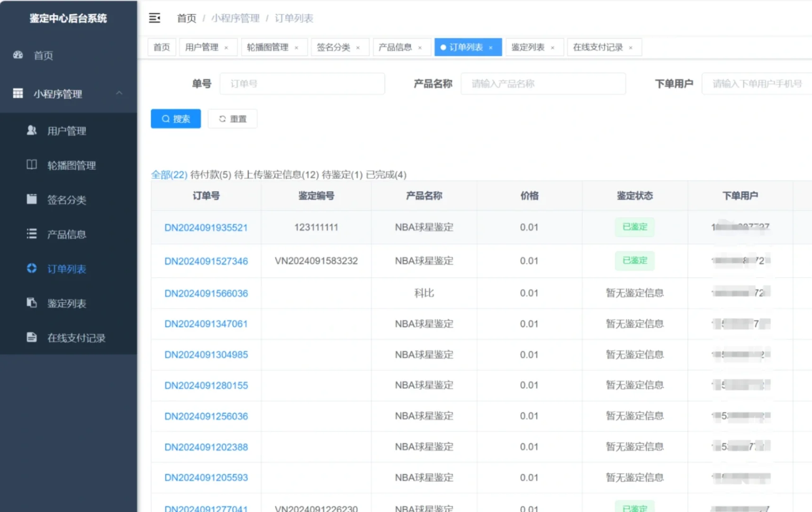This screenshot has height=512, width=812.
Task: Close the 产品信息 tab
Action: 419,47
